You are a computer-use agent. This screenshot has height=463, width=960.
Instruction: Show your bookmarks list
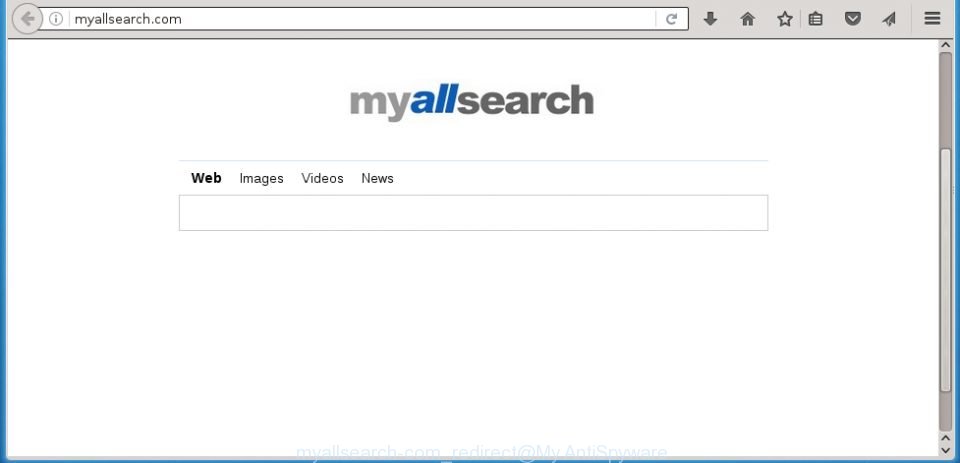[x=816, y=19]
